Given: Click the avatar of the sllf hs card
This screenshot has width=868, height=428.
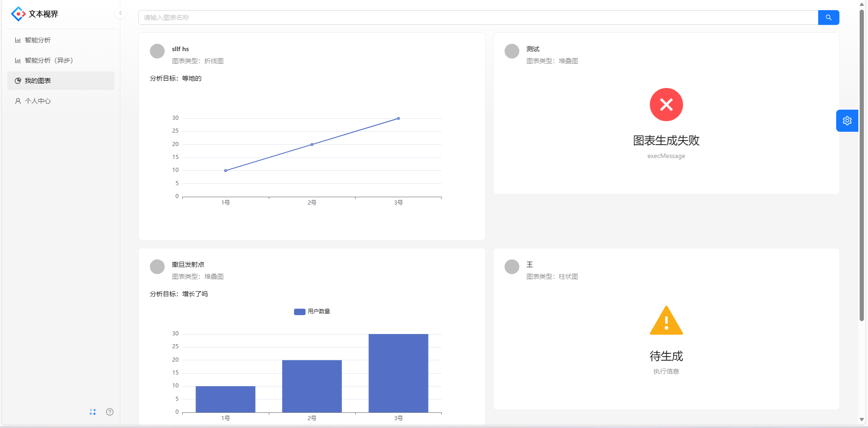Looking at the screenshot, I should coord(157,51).
